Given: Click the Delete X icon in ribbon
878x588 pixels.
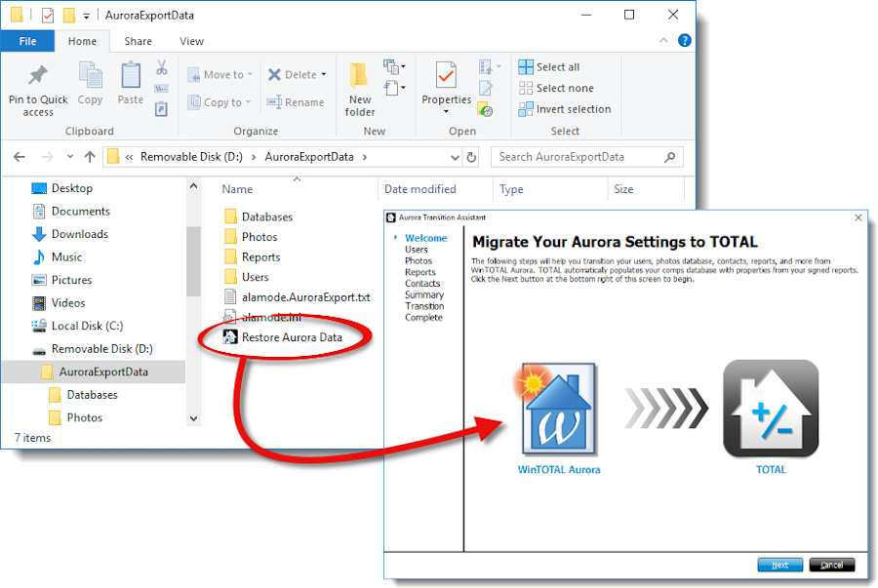Looking at the screenshot, I should click(274, 74).
